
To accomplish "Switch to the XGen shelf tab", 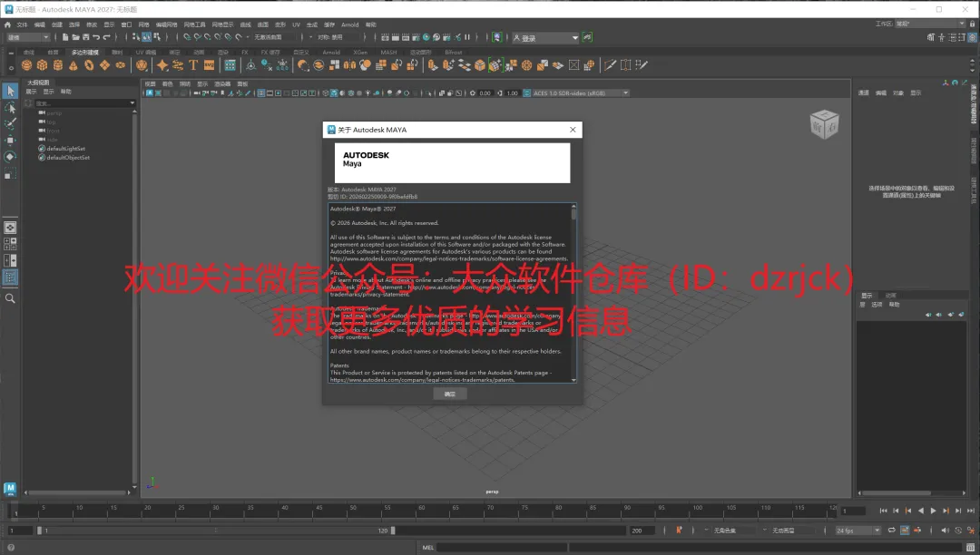I will tap(360, 53).
